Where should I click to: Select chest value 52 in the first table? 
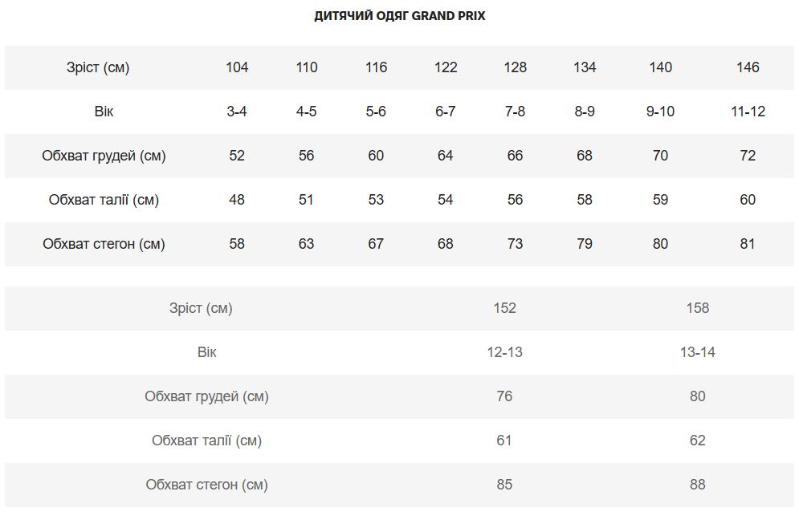click(237, 156)
